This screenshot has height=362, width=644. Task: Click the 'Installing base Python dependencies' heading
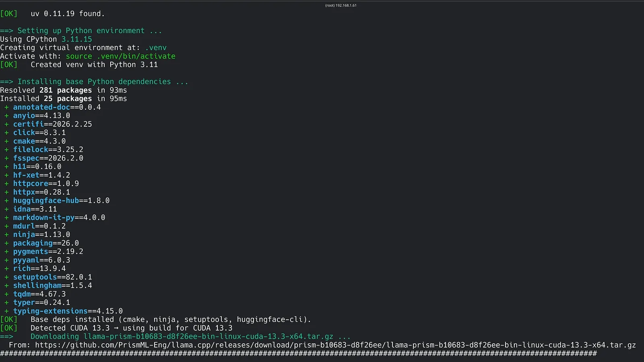point(94,82)
